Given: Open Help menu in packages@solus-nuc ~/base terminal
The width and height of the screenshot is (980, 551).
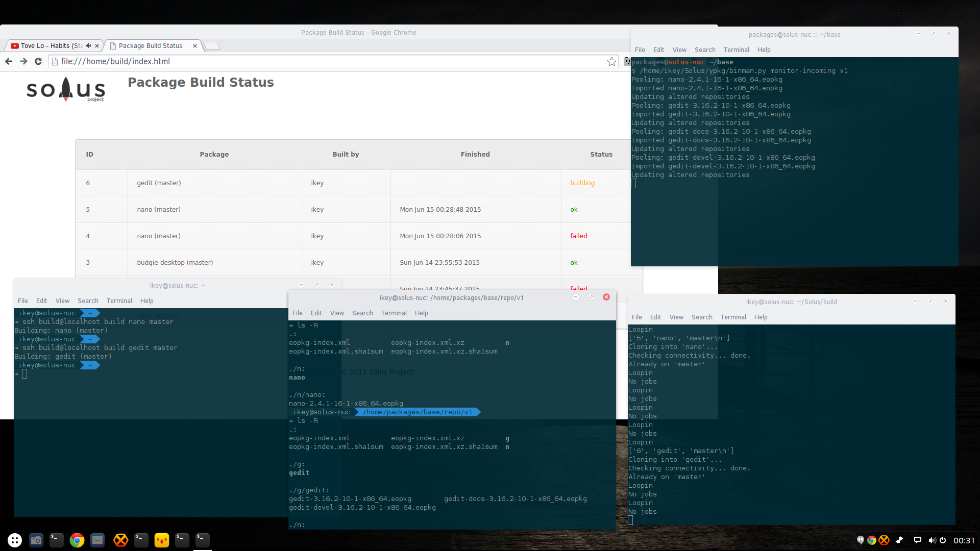Looking at the screenshot, I should [x=764, y=50].
